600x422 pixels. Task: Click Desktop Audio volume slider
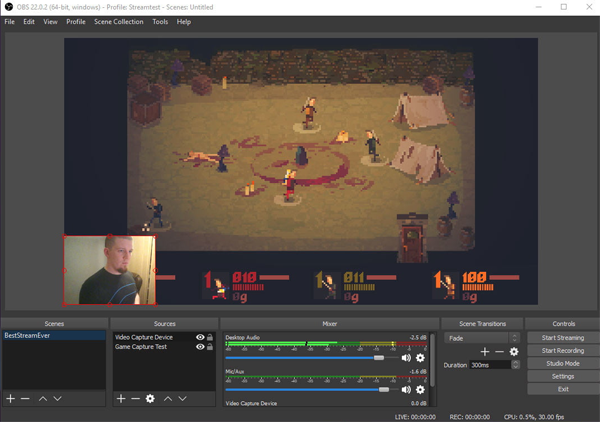tap(311, 358)
